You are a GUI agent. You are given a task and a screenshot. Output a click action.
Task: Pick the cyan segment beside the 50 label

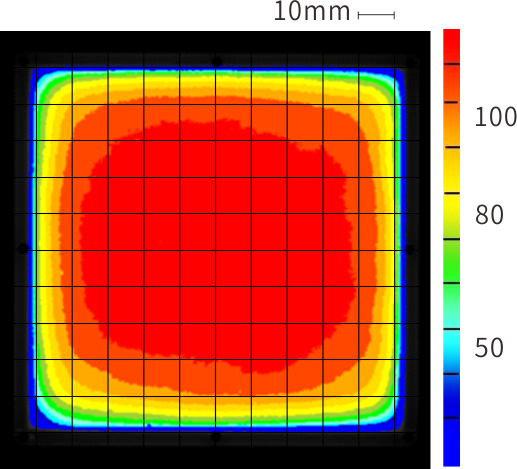451,351
